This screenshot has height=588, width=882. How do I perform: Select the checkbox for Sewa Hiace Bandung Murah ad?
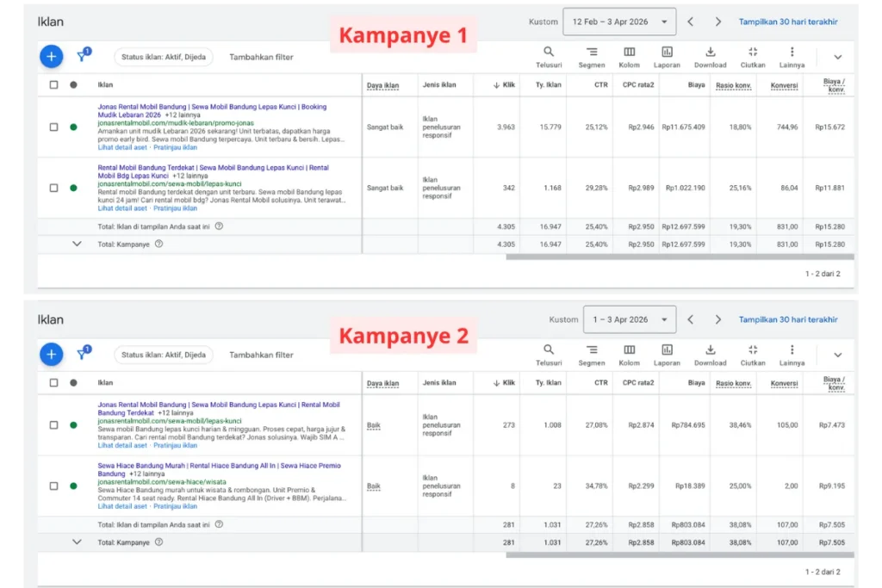(53, 486)
